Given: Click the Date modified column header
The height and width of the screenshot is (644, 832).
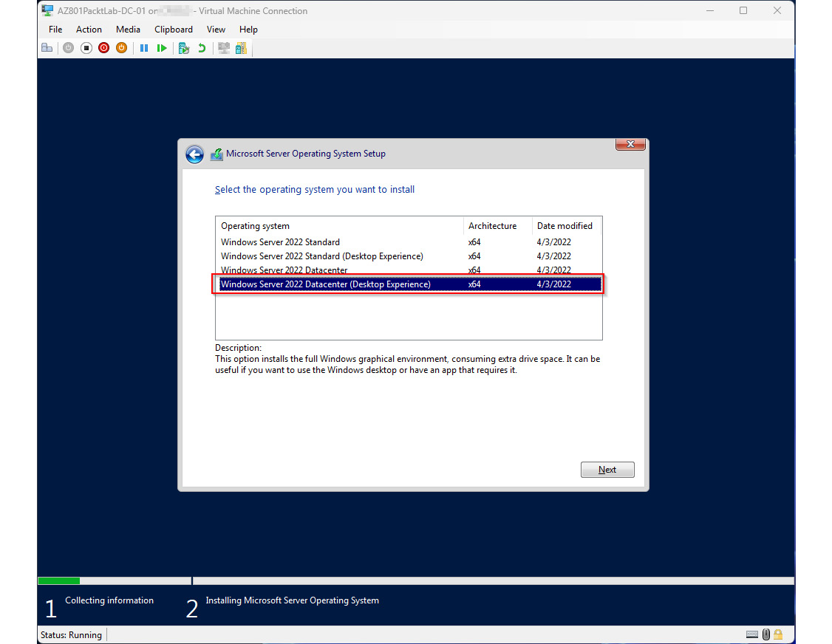Looking at the screenshot, I should pyautogui.click(x=566, y=226).
